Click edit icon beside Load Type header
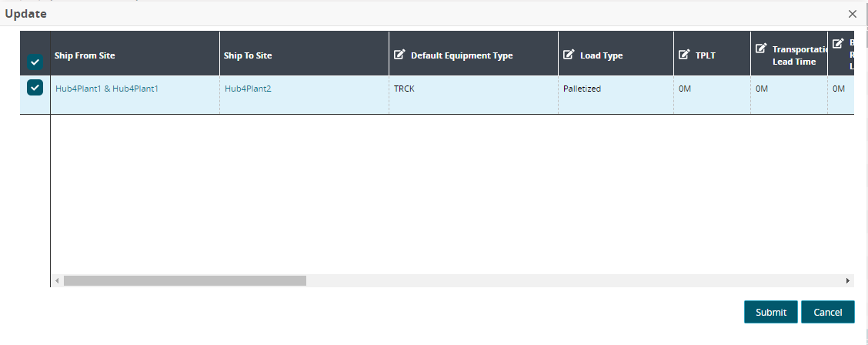This screenshot has width=868, height=345. [569, 55]
